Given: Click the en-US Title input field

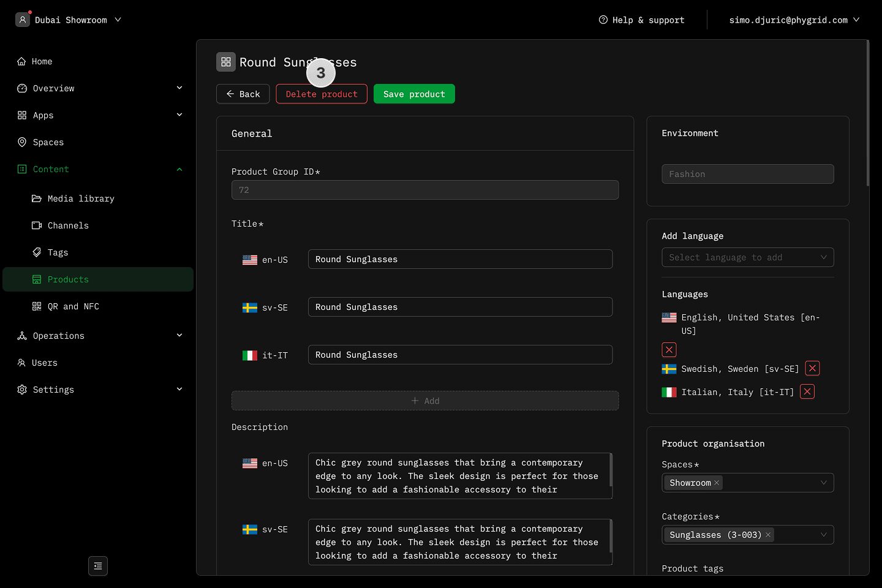Looking at the screenshot, I should [x=459, y=259].
